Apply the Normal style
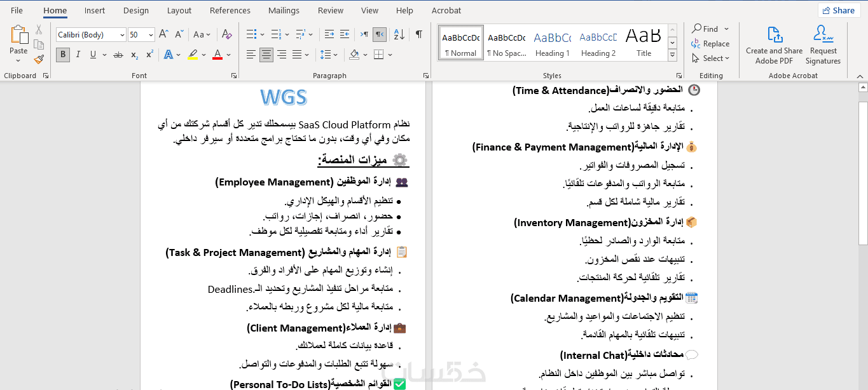 tap(461, 43)
